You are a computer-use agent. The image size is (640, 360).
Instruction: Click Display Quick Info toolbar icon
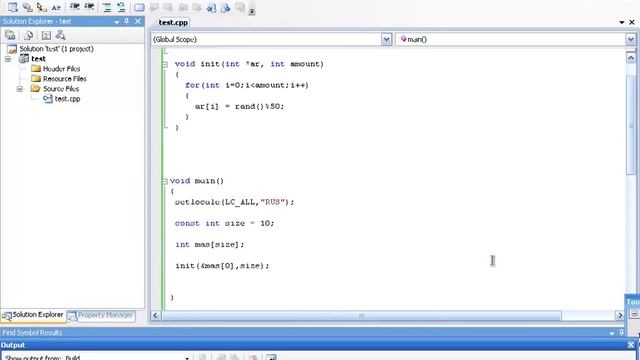pyautogui.click(x=42, y=7)
